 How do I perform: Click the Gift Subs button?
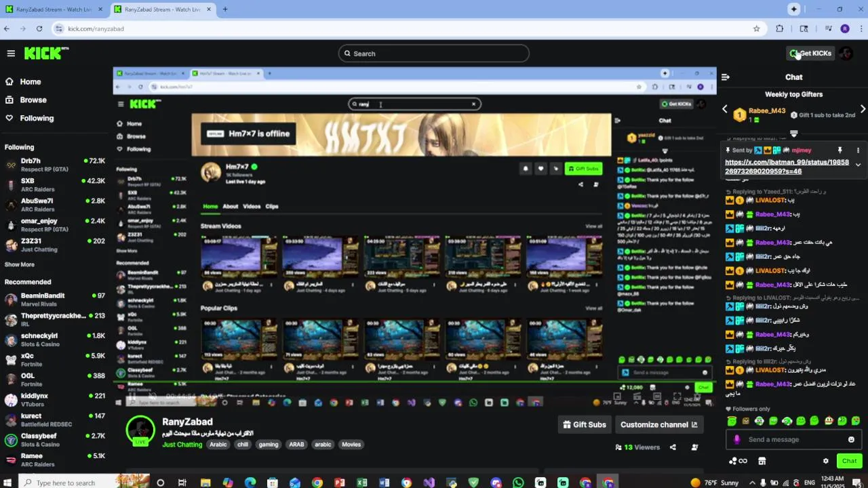(585, 425)
